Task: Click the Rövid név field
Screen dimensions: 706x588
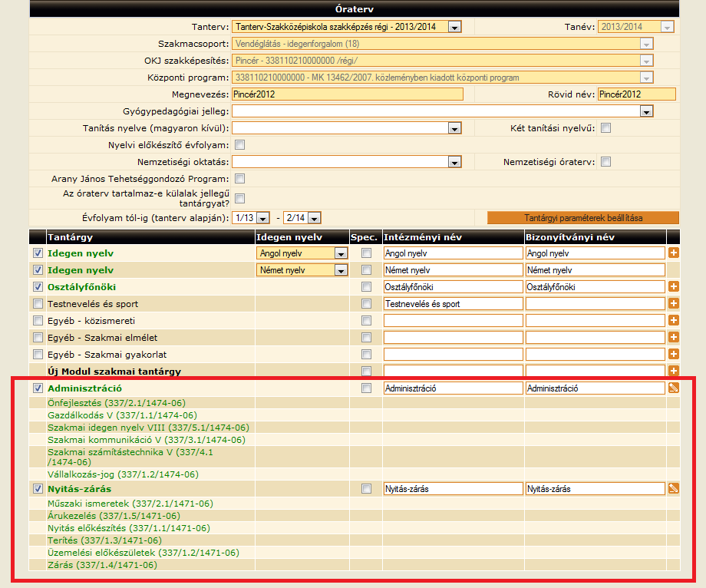Action: 637,94
